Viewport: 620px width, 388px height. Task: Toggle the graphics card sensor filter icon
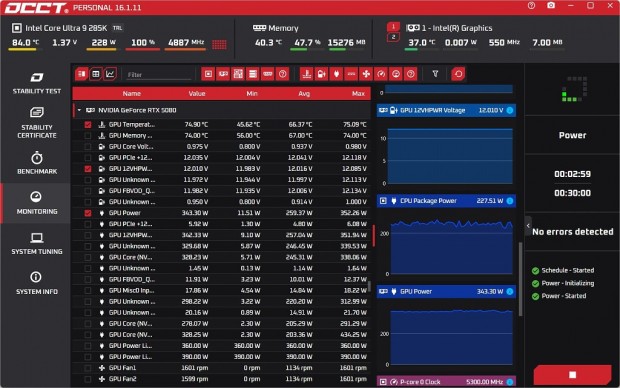[x=223, y=74]
